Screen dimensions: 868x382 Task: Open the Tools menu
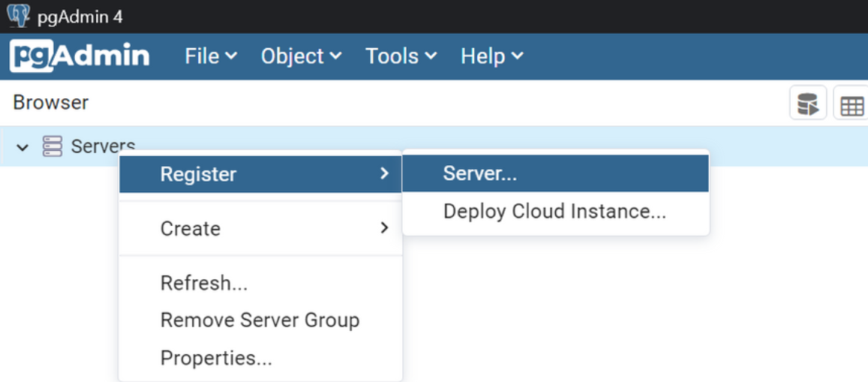click(x=401, y=56)
